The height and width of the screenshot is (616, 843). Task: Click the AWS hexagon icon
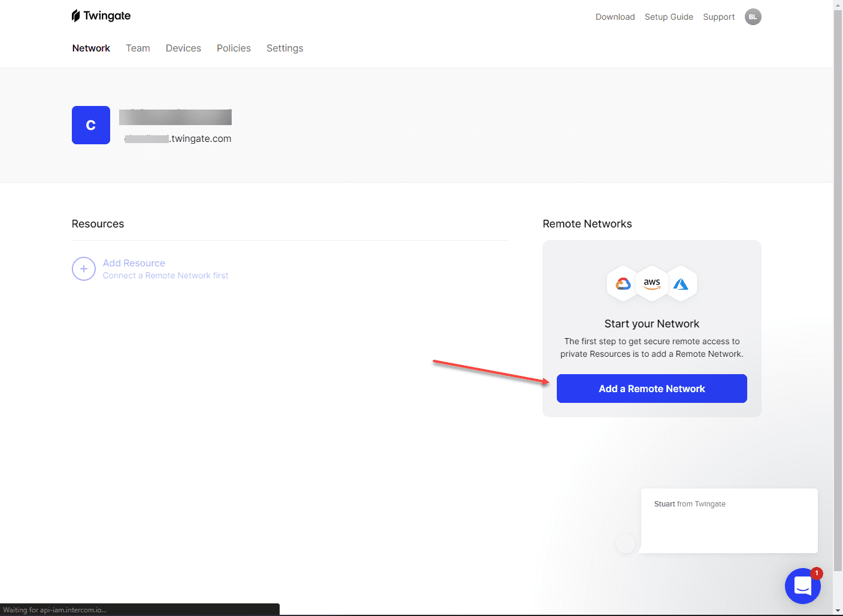click(x=652, y=284)
